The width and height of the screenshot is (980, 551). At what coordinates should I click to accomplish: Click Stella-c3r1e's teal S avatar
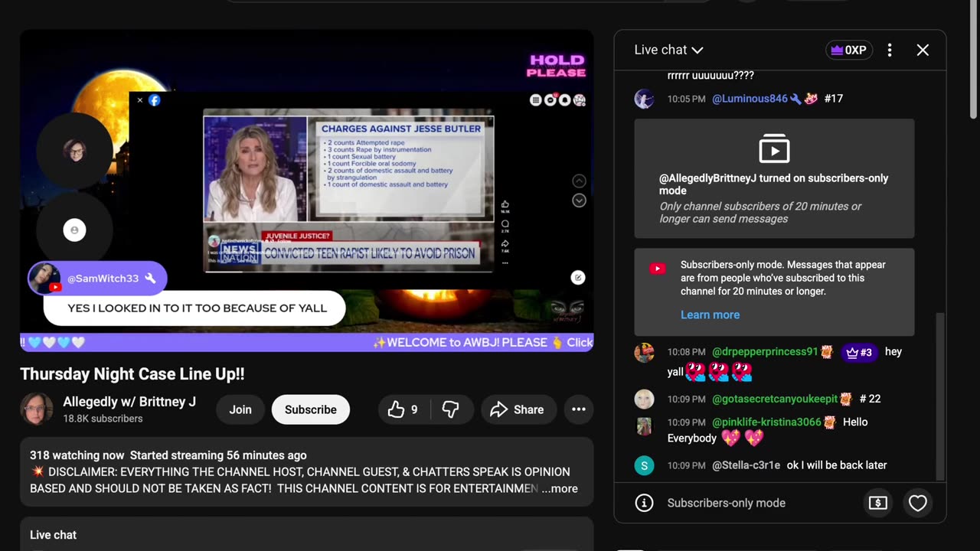(645, 465)
